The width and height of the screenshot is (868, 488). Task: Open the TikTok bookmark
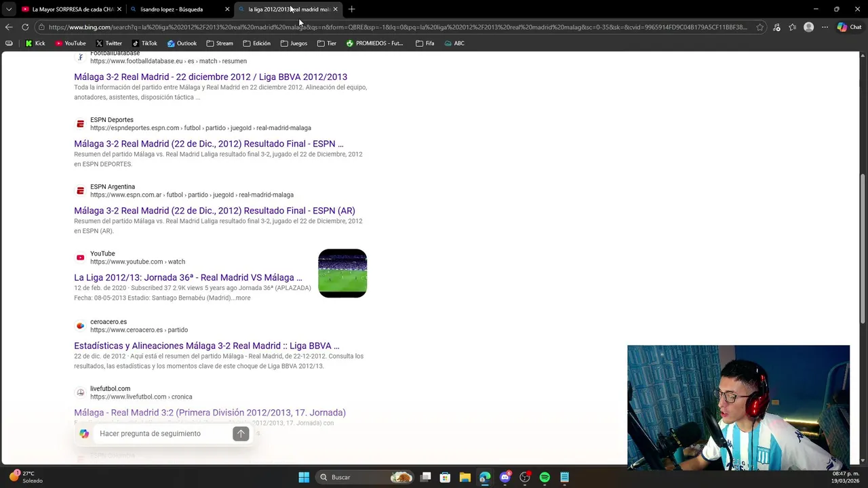[x=144, y=43]
